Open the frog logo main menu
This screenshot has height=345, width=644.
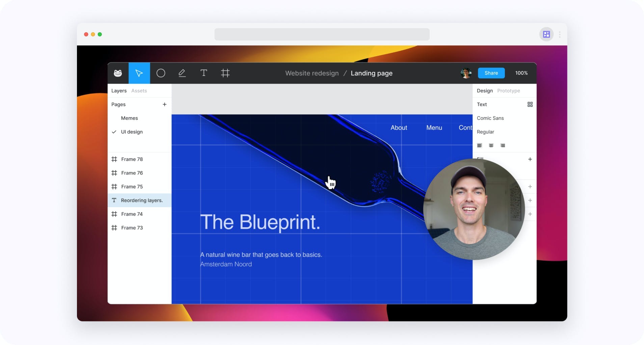(118, 73)
